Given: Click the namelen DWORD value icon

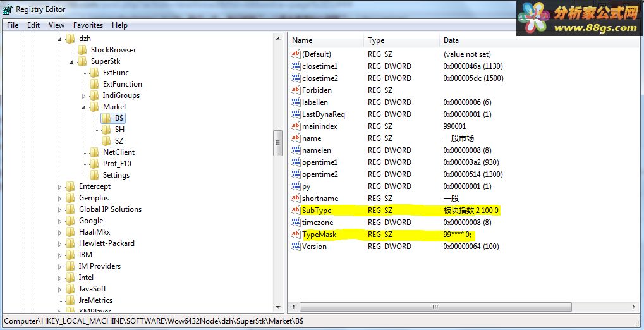Looking at the screenshot, I should (x=295, y=150).
